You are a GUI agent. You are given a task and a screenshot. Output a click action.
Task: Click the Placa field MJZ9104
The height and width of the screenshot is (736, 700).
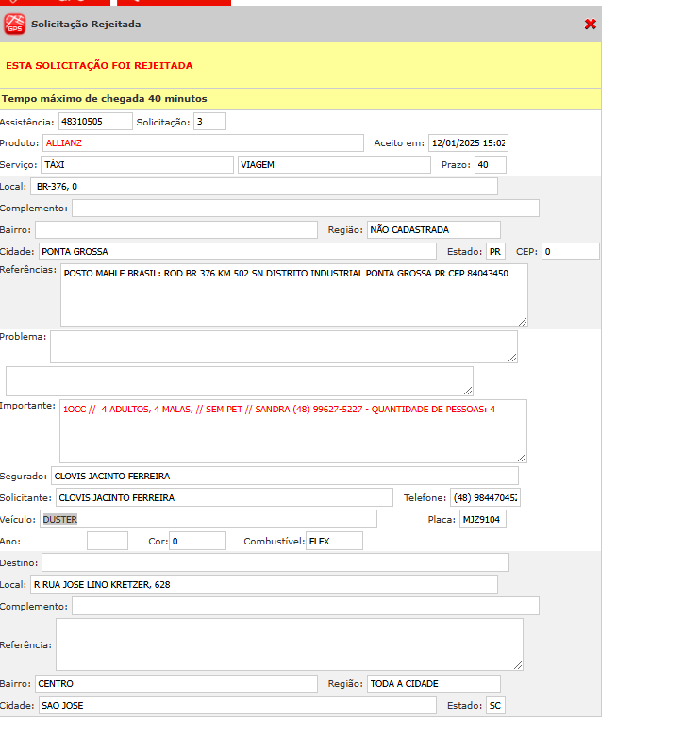483,519
